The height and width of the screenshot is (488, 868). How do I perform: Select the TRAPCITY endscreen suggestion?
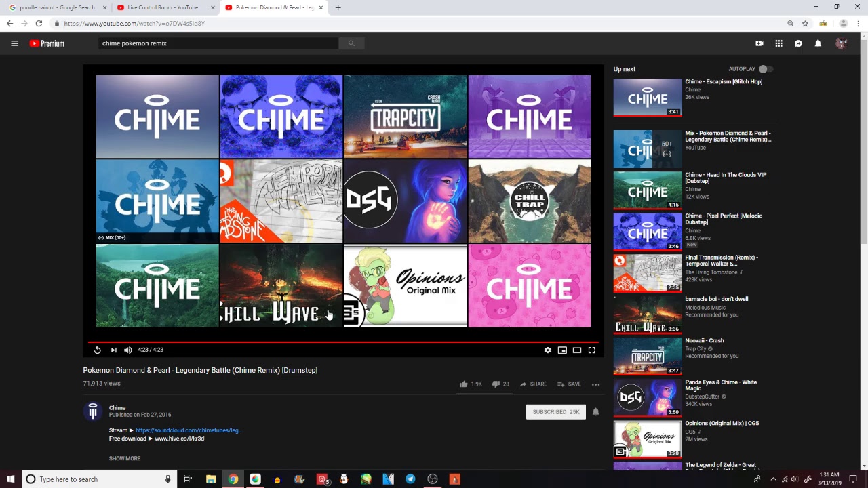[x=406, y=116]
